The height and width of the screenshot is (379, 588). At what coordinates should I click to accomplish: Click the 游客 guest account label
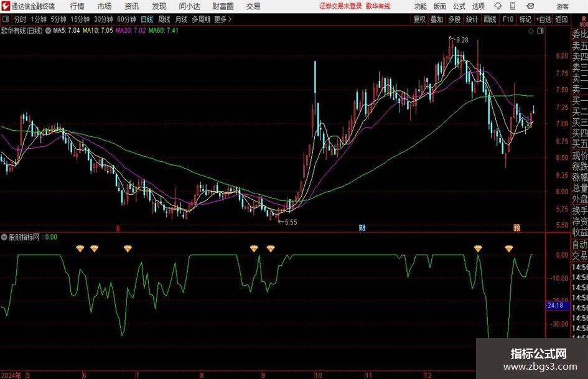point(562,6)
